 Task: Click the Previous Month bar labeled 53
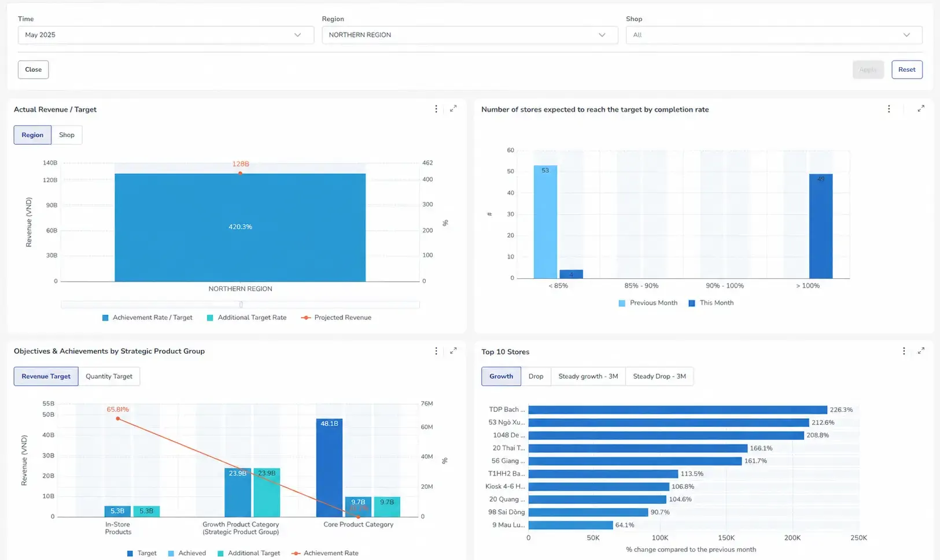tap(545, 222)
